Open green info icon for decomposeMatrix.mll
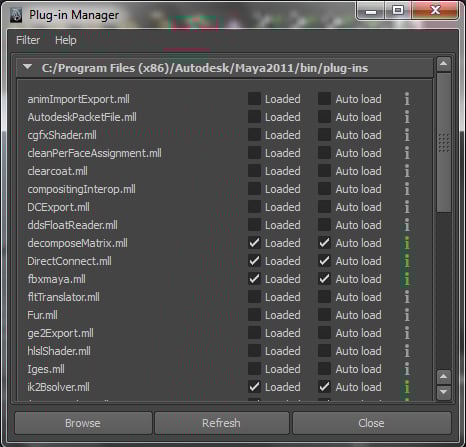 pyautogui.click(x=407, y=243)
